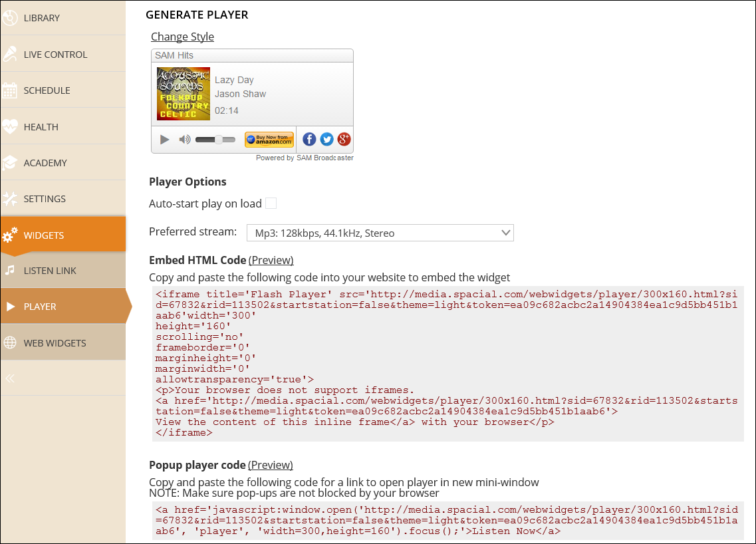The height and width of the screenshot is (544, 756).
Task: Click the SAM Hits station title
Action: (174, 55)
